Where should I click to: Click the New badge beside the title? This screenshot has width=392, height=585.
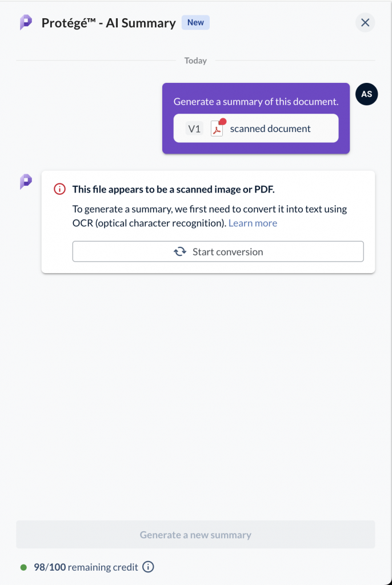click(195, 23)
